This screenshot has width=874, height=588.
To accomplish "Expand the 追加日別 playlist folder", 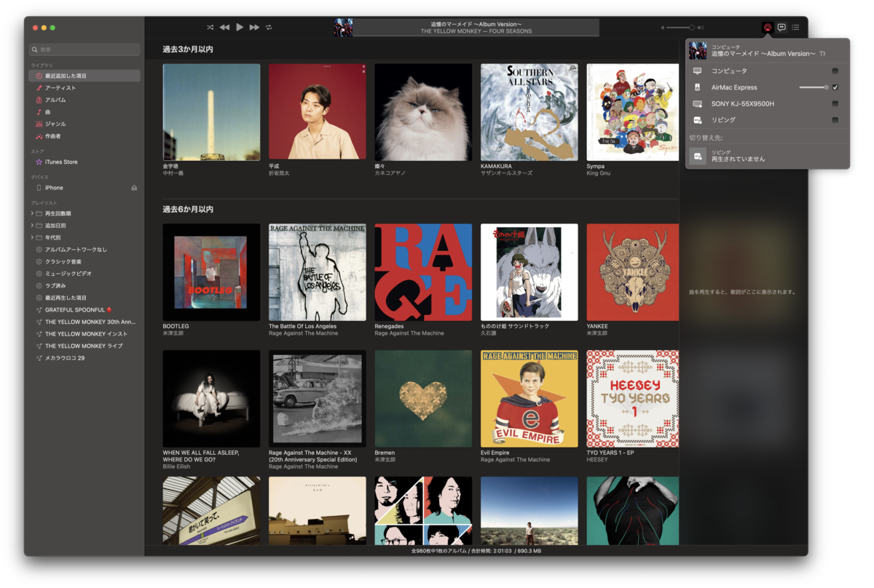I will 32,226.
